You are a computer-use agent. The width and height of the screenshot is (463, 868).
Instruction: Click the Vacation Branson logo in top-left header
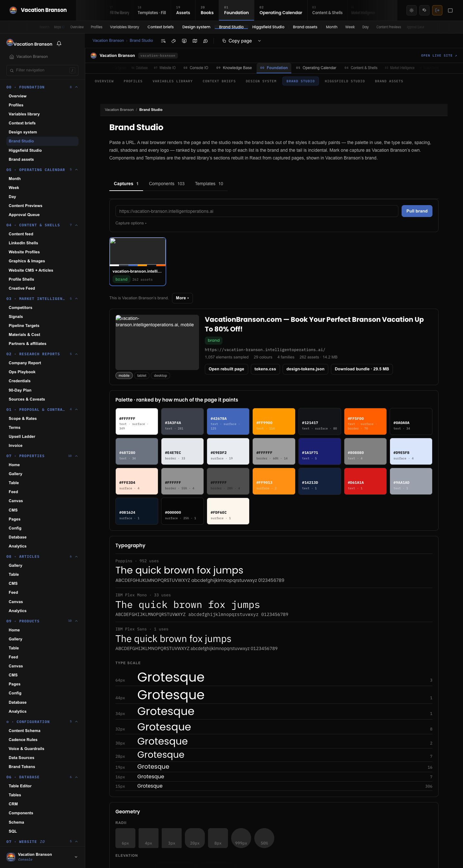tap(13, 10)
